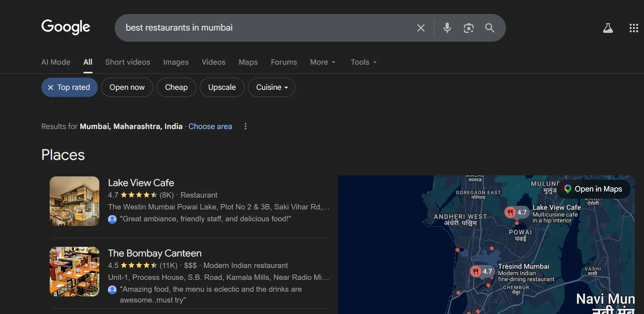Open the Google apps grid icon

click(x=634, y=28)
